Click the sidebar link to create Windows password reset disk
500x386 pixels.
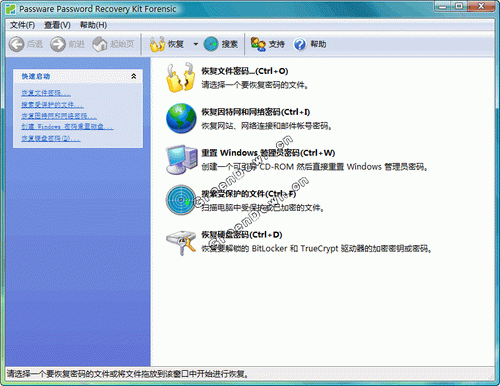click(67, 127)
